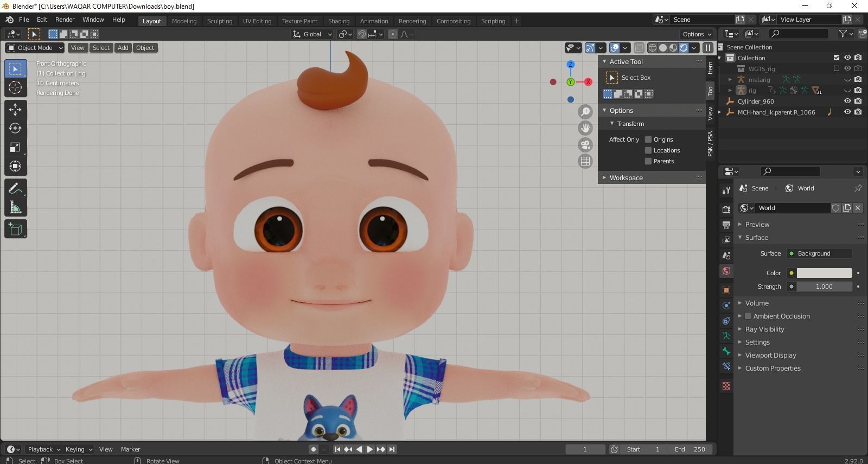The width and height of the screenshot is (868, 464).
Task: Open the Playback dropdown in timeline
Action: coord(44,449)
